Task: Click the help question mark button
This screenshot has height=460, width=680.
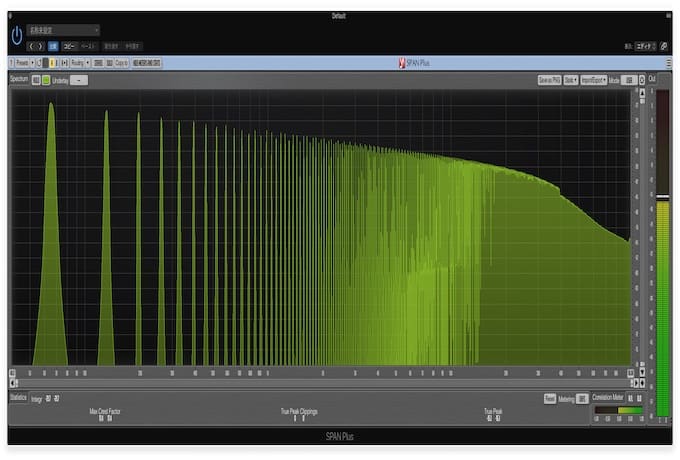Action: click(x=642, y=79)
